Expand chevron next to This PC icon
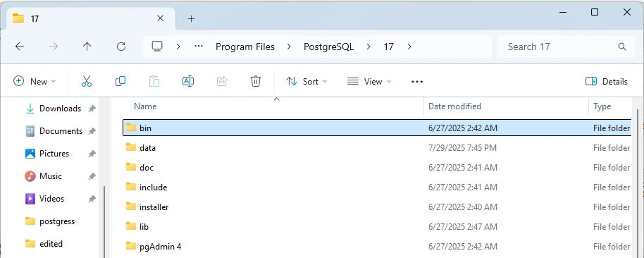The width and height of the screenshot is (644, 258). pos(178,47)
